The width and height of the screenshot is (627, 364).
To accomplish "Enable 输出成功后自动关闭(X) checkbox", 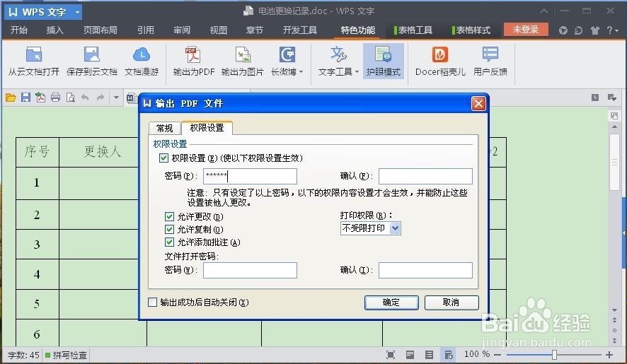I will 152,302.
